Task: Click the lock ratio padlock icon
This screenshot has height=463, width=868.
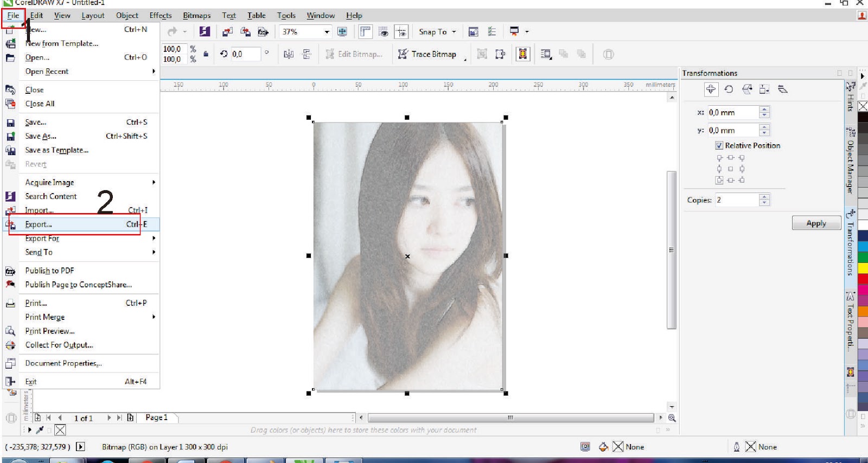Action: click(206, 54)
